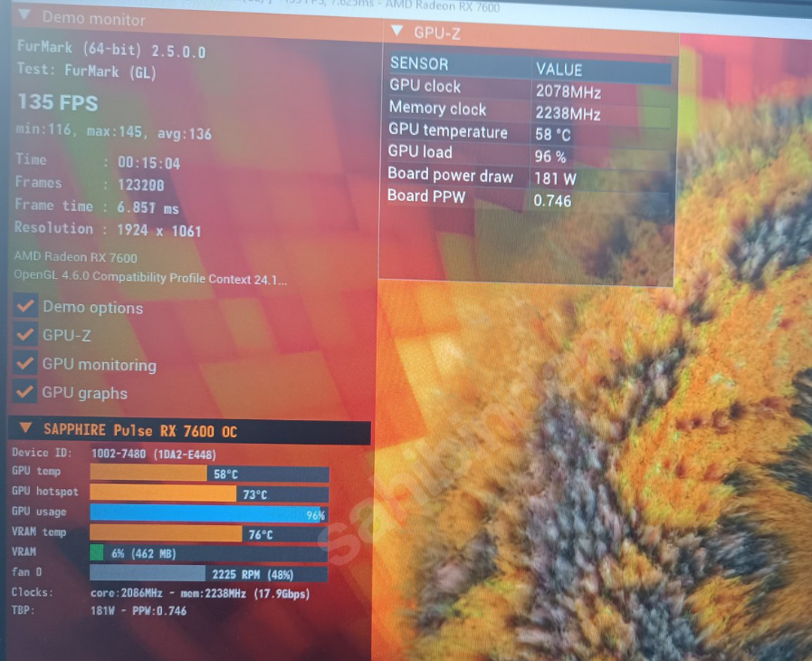Click the Device ID 1002-7480 (1DA2-E448) value

coord(154,455)
